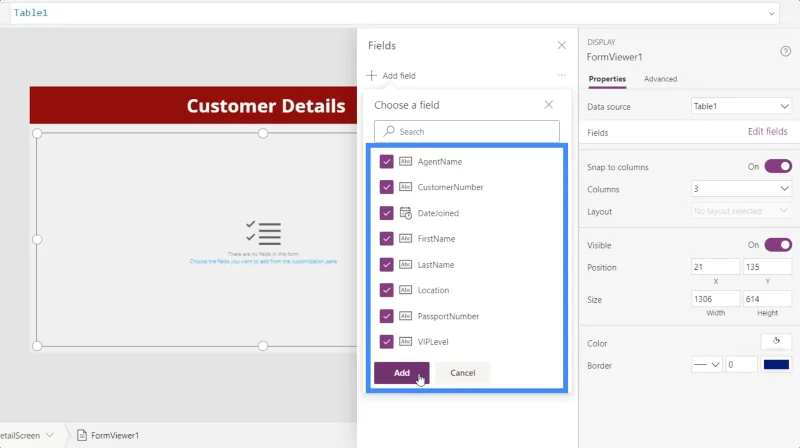The image size is (800, 448).
Task: Click the choose fields customization pane link
Action: coord(263,261)
